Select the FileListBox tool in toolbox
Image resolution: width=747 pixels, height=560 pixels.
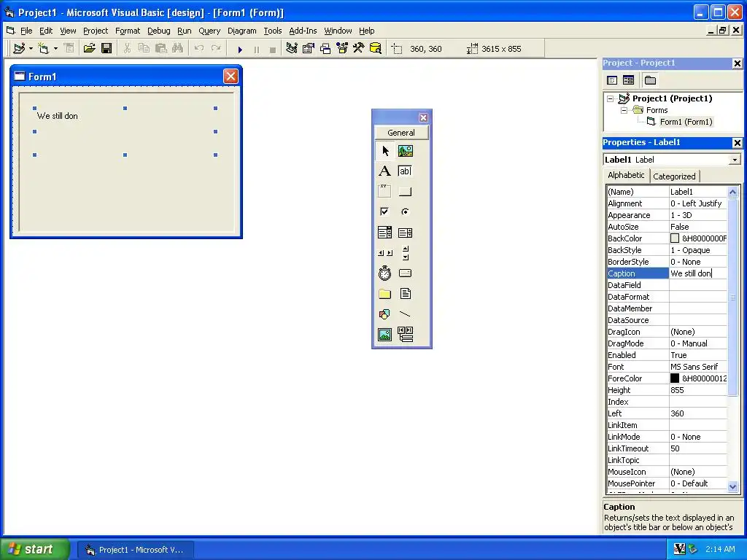click(x=406, y=294)
